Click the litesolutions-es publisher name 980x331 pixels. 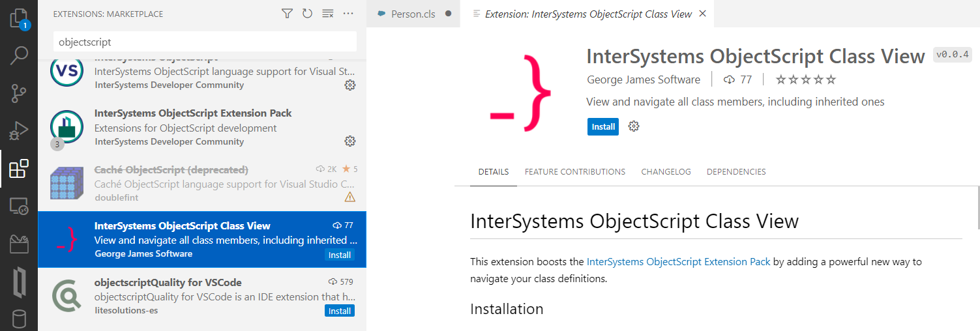point(126,310)
